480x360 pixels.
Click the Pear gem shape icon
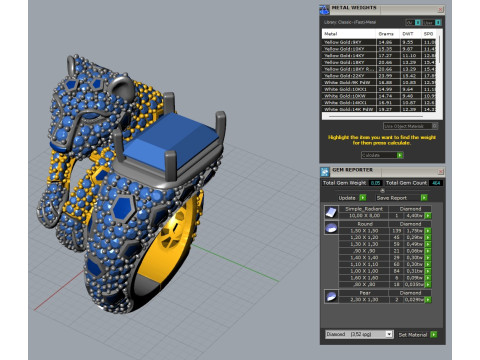[331, 296]
